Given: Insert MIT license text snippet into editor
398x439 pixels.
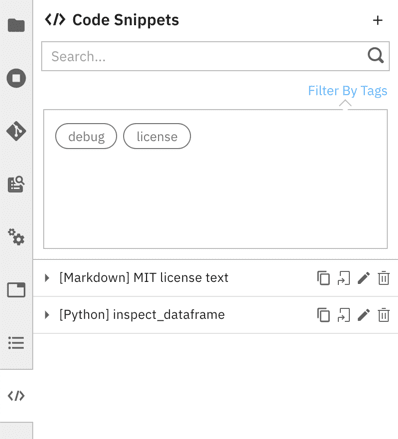Looking at the screenshot, I should click(x=344, y=278).
